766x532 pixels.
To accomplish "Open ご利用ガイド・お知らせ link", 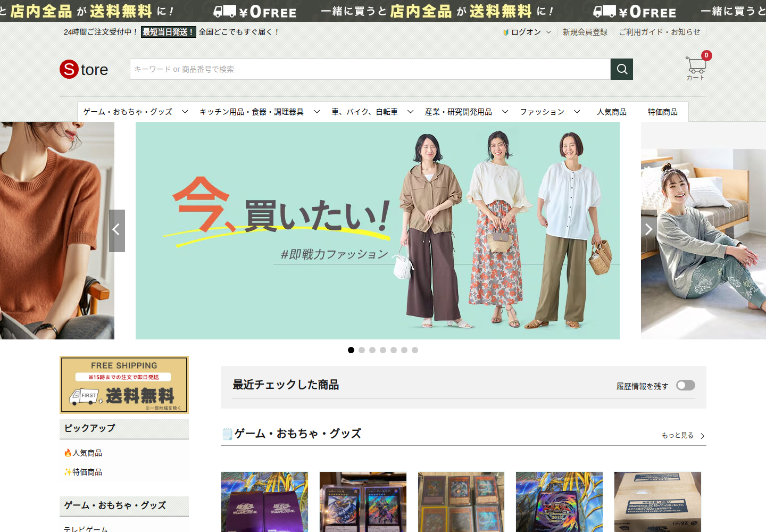I will pyautogui.click(x=660, y=32).
